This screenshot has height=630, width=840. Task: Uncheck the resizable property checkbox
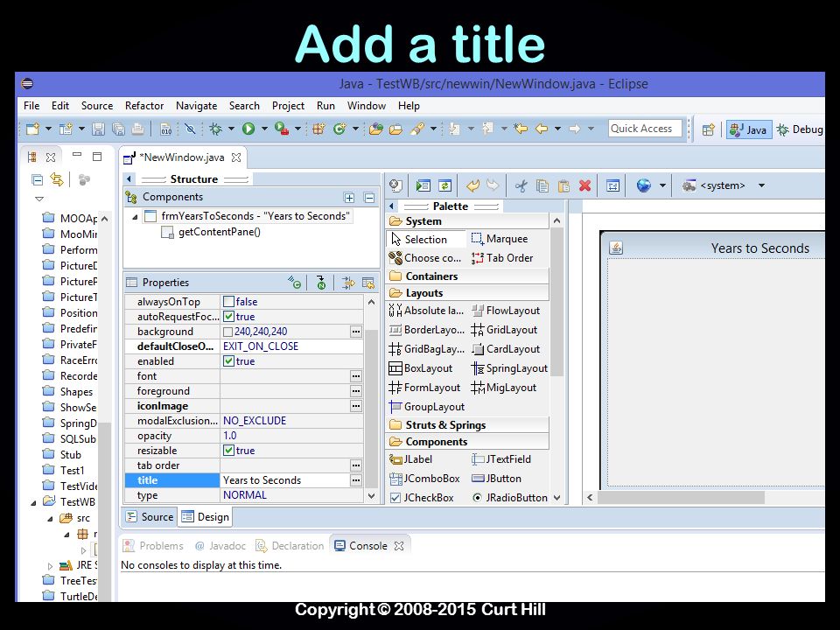coord(228,451)
